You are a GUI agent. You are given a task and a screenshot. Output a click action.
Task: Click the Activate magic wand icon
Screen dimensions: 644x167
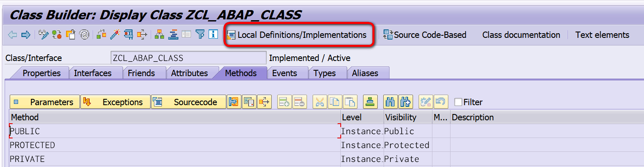coord(115,35)
